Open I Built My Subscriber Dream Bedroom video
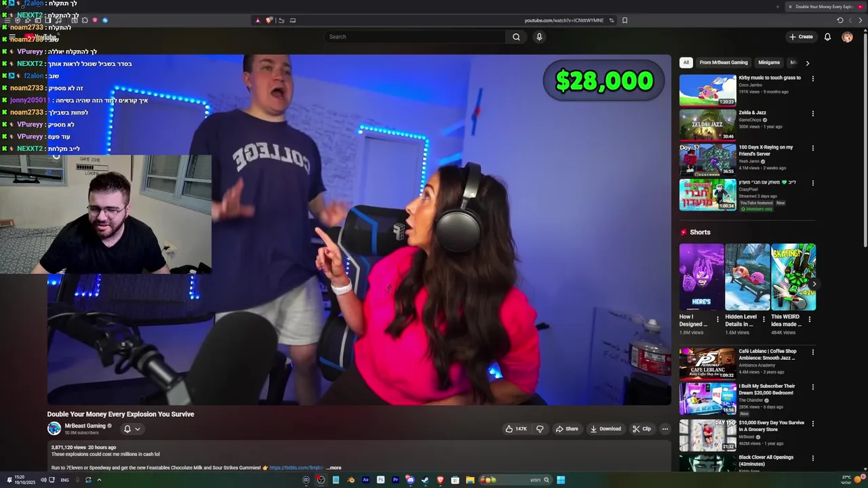868x488 pixels. (707, 398)
